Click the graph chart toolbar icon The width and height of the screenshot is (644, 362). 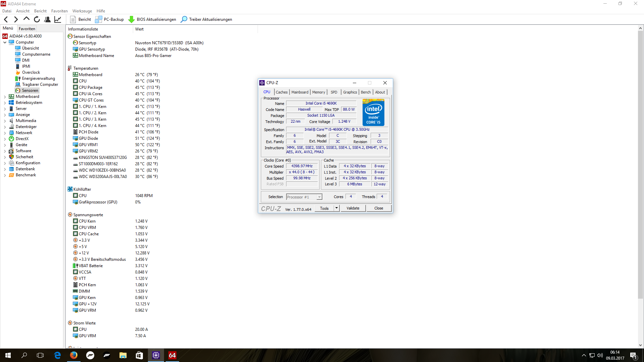58,19
